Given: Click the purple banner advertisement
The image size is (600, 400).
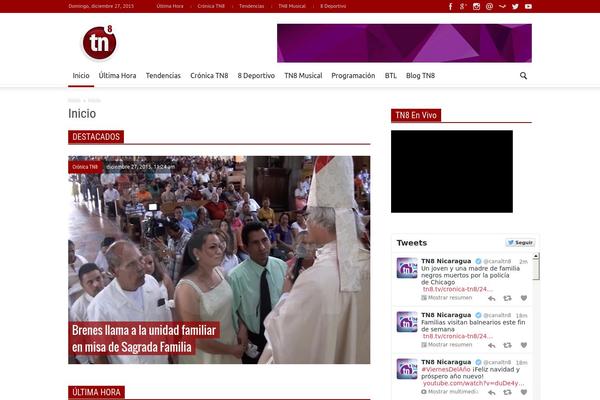Looking at the screenshot, I should (x=404, y=43).
